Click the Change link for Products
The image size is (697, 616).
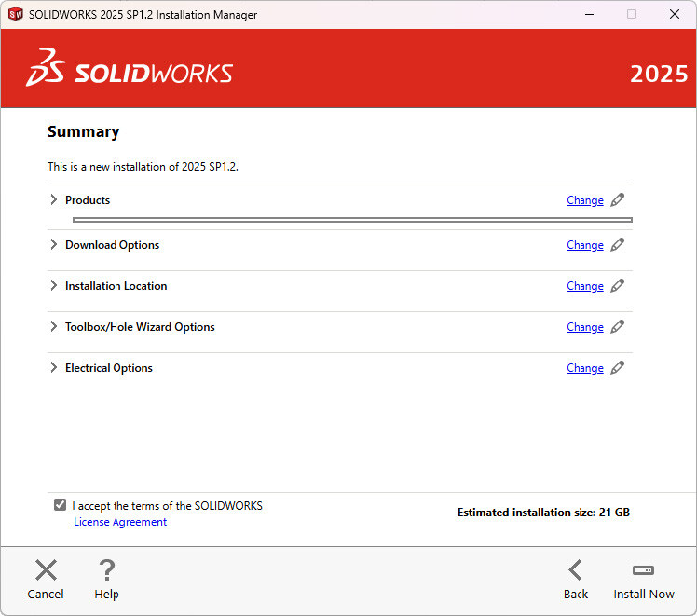(585, 200)
